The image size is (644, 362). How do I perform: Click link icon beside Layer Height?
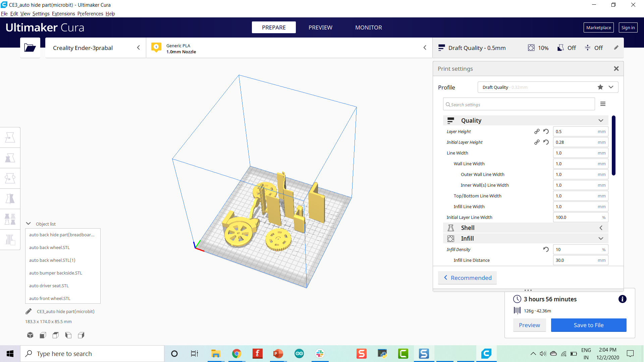tap(537, 131)
